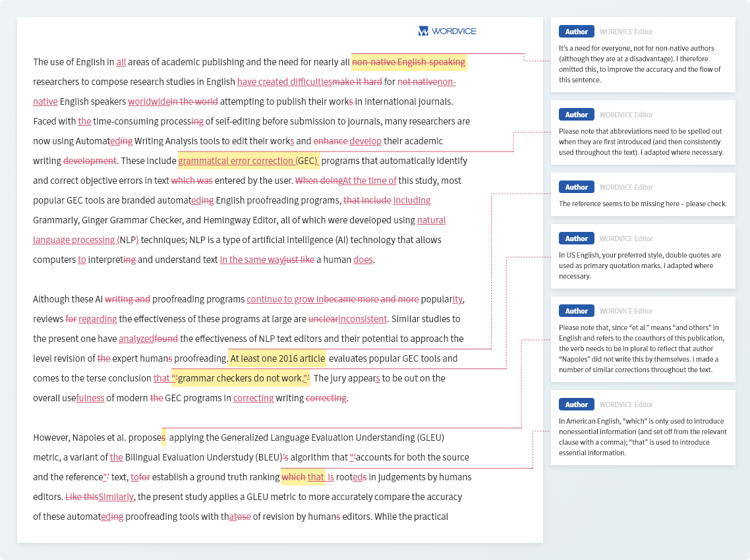
Task: Click the Author badge on the bottom 'which/that' comment
Action: [x=576, y=404]
